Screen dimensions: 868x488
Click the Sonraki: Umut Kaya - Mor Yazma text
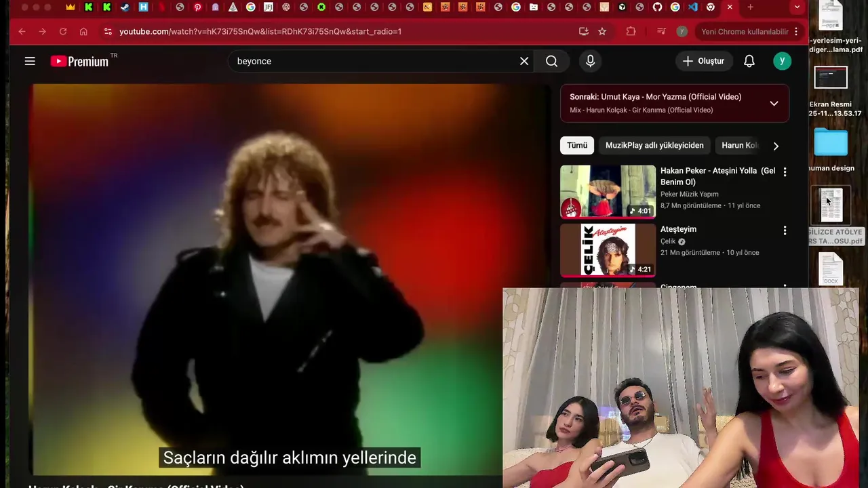[655, 97]
